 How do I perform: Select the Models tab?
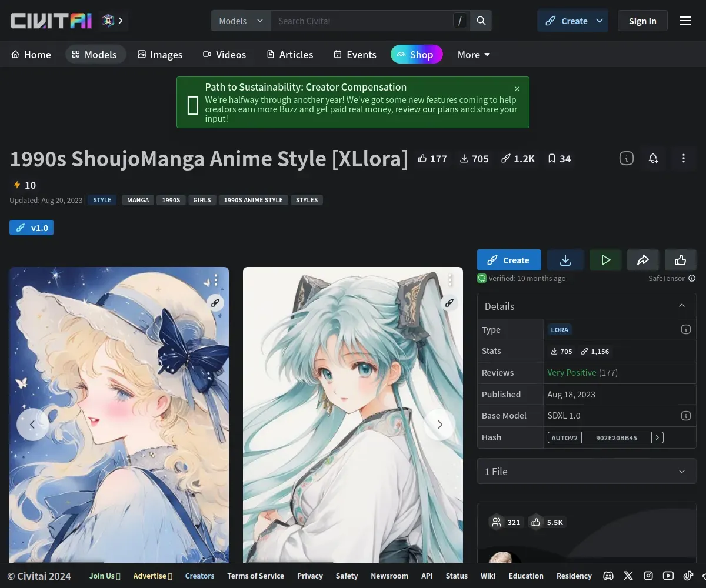click(x=95, y=54)
